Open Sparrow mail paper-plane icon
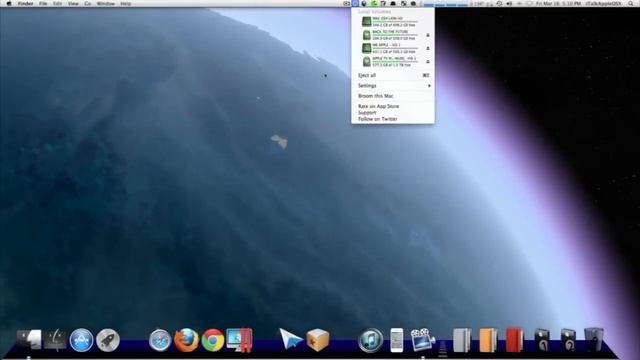640x360 pixels. pos(291,339)
